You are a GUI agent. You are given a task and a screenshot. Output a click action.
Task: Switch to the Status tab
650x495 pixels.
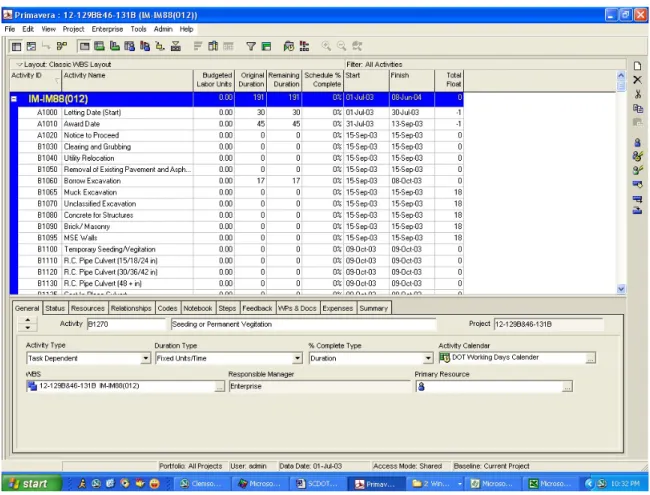(x=55, y=308)
